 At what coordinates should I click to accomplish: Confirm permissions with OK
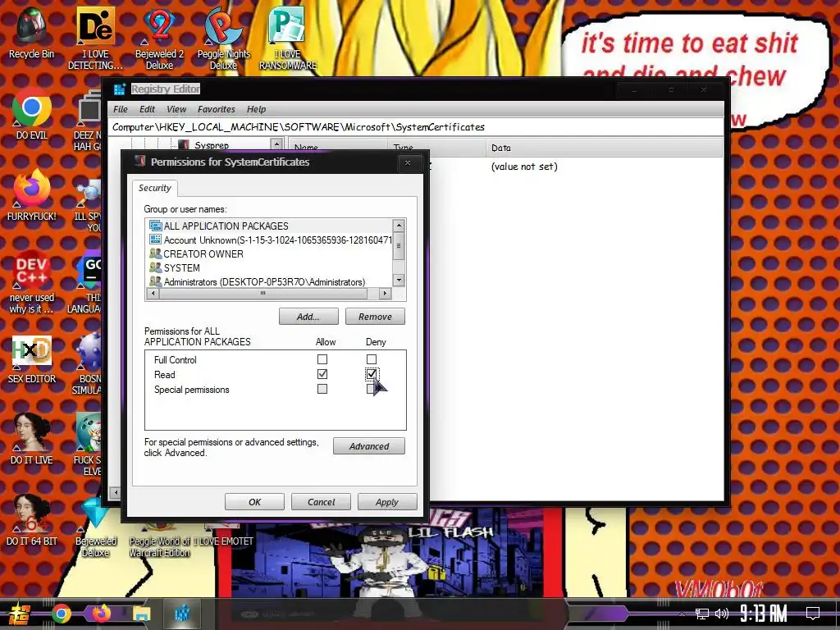[254, 502]
